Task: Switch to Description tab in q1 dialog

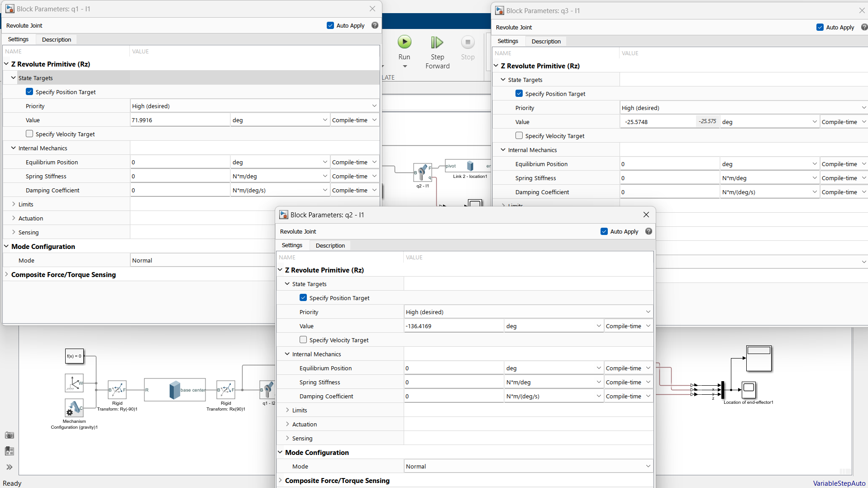Action: tap(57, 39)
